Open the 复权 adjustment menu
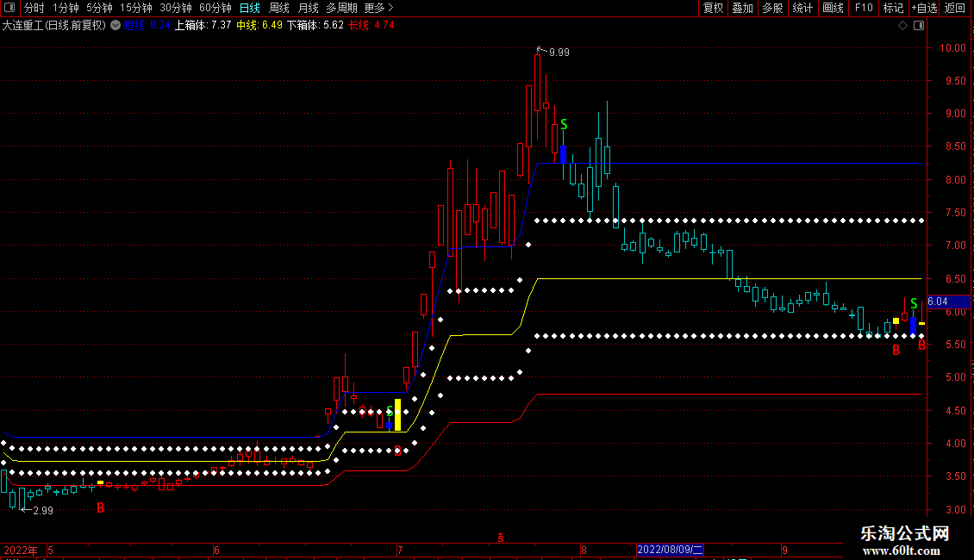 [x=713, y=8]
